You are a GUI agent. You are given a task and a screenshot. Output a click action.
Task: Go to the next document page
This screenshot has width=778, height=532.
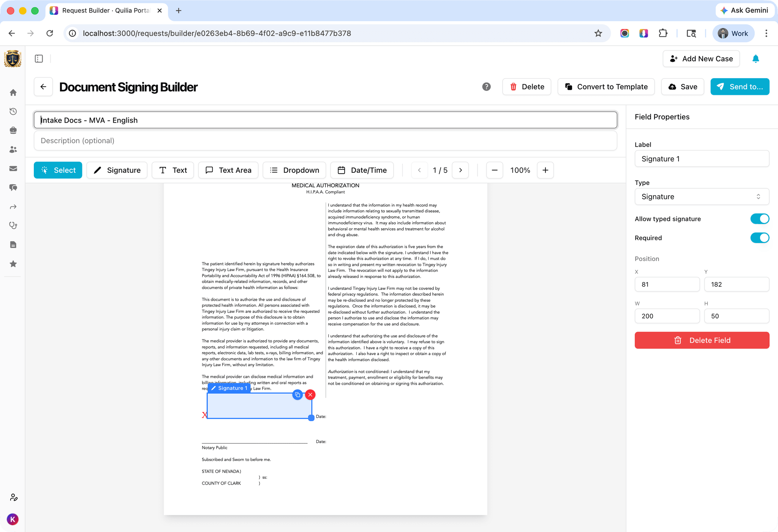pyautogui.click(x=460, y=170)
